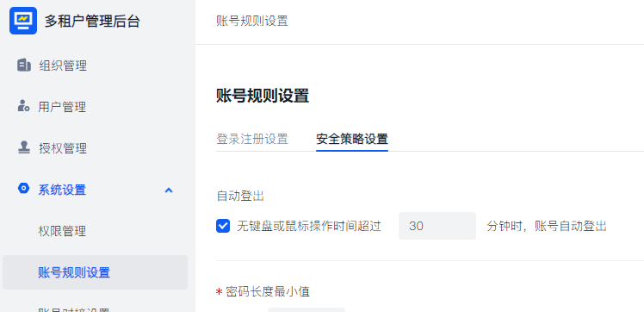Click the person icon beside 用户管理
The image size is (644, 312).
(x=23, y=106)
